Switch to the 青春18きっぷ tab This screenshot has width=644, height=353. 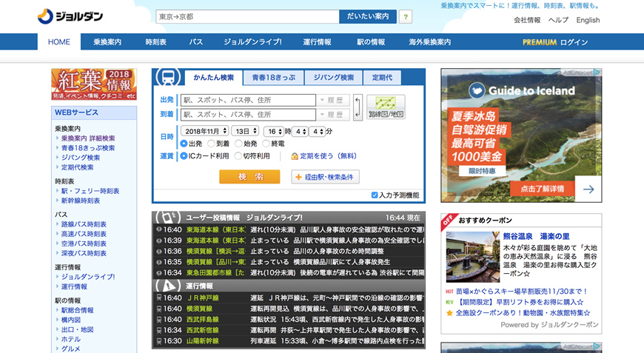coord(274,78)
